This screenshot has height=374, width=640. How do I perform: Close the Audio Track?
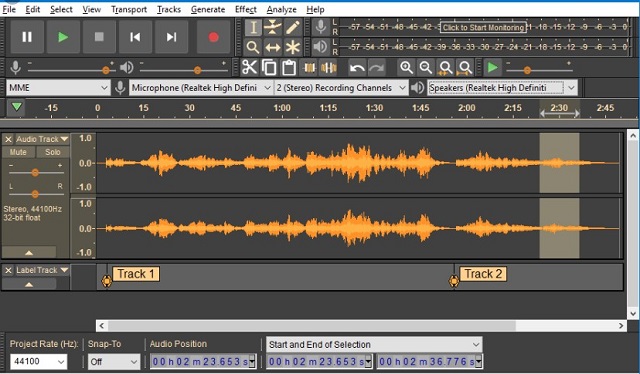click(x=8, y=139)
